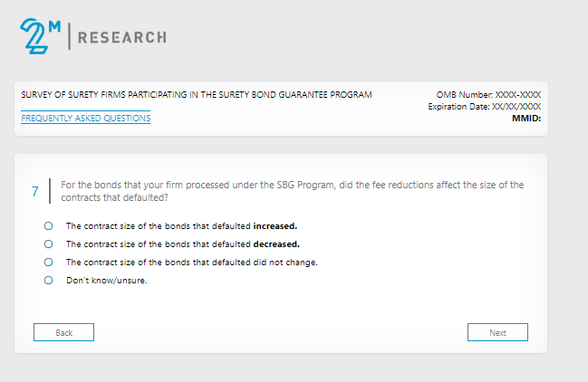
Task: Click the OMB Number text
Action: [x=488, y=94]
